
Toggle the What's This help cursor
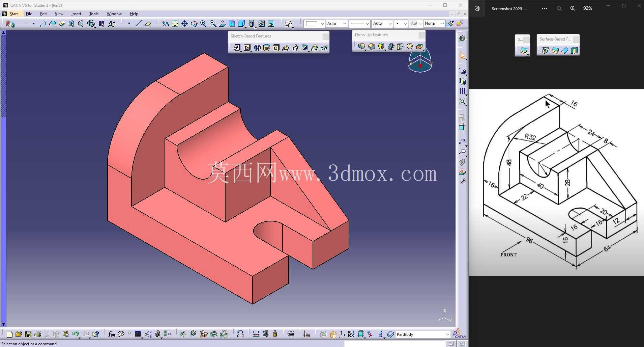pyautogui.click(x=96, y=334)
